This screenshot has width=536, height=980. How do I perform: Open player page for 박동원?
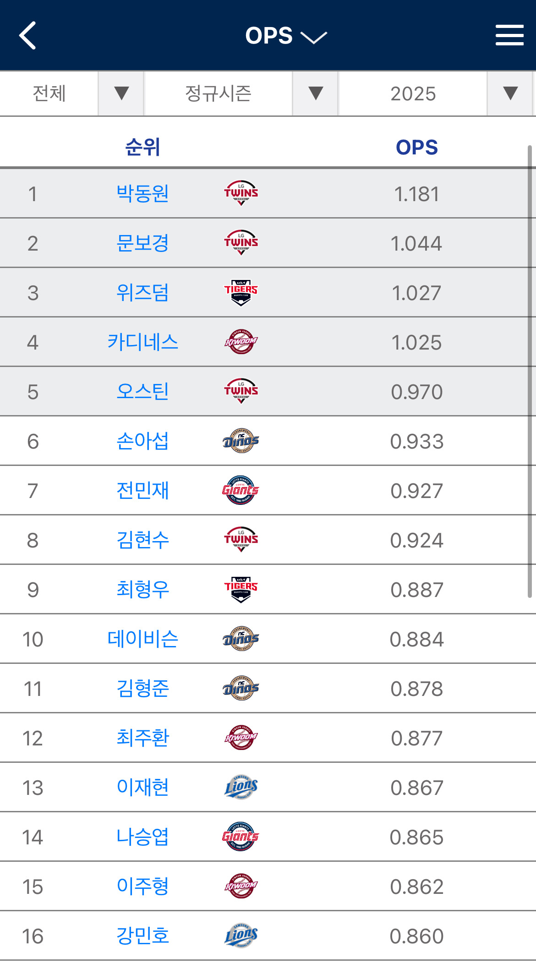click(x=143, y=193)
